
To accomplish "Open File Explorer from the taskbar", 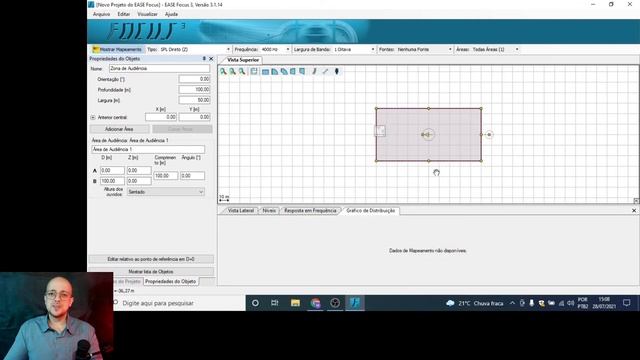I will 295,303.
